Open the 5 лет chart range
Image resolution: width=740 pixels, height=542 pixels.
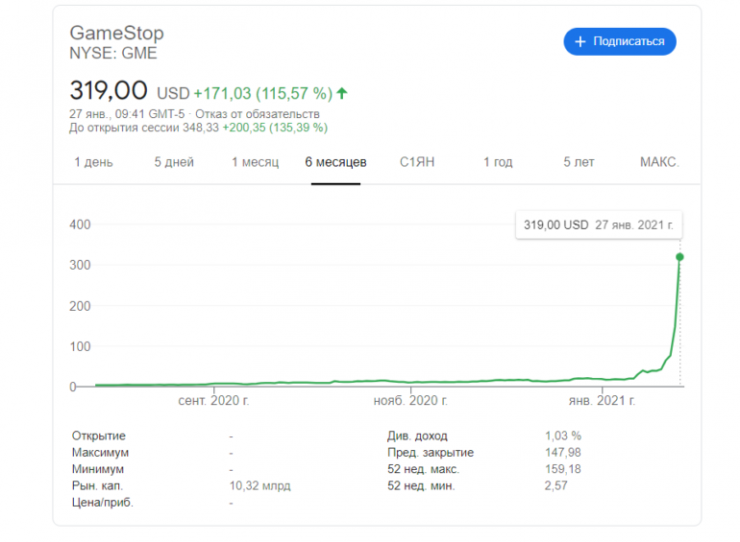pyautogui.click(x=578, y=162)
